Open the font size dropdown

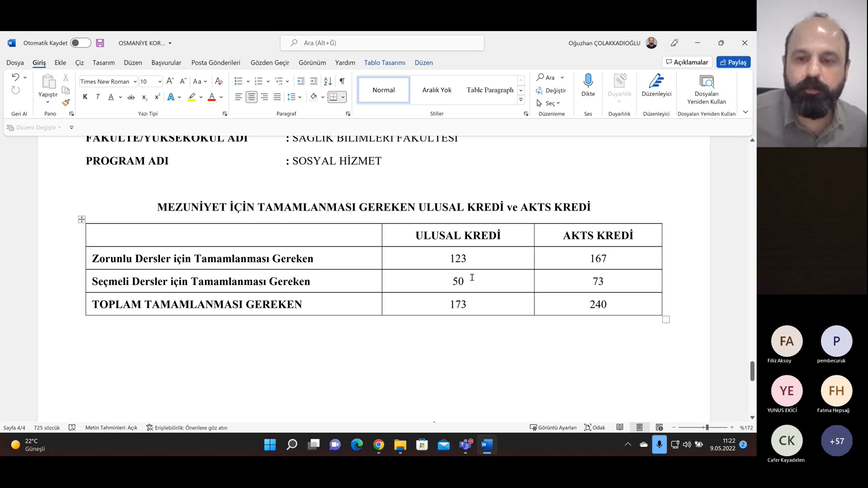tap(160, 82)
